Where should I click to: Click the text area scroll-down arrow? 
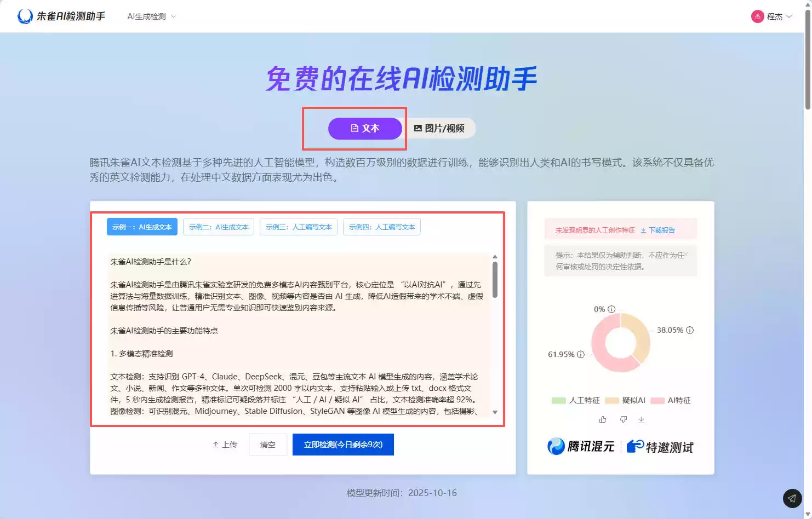click(x=495, y=412)
